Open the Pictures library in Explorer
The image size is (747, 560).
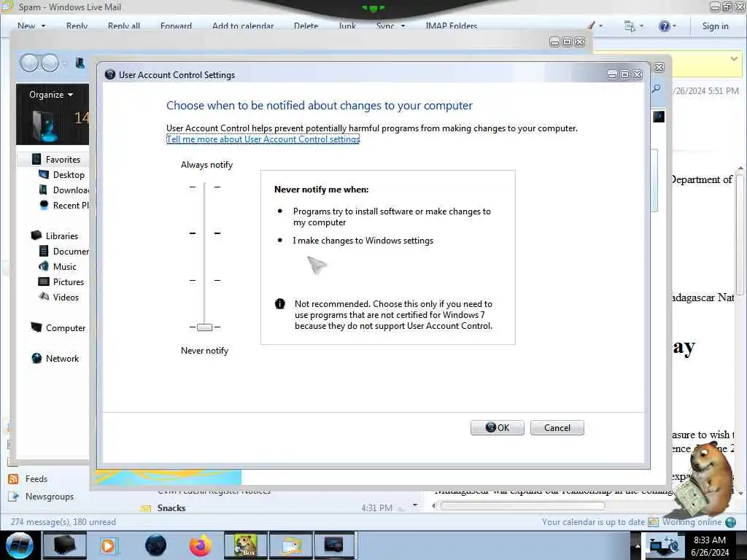pyautogui.click(x=68, y=282)
